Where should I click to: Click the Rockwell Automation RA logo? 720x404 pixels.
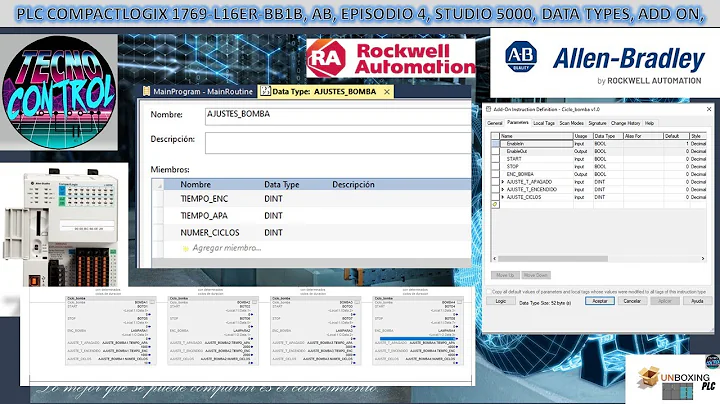[x=326, y=59]
